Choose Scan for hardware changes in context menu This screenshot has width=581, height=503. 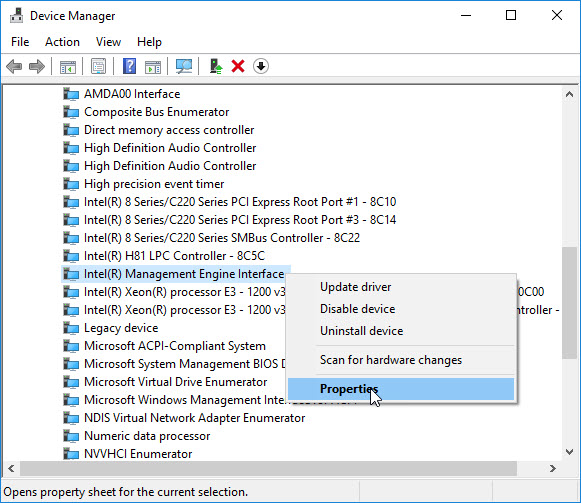click(x=401, y=360)
